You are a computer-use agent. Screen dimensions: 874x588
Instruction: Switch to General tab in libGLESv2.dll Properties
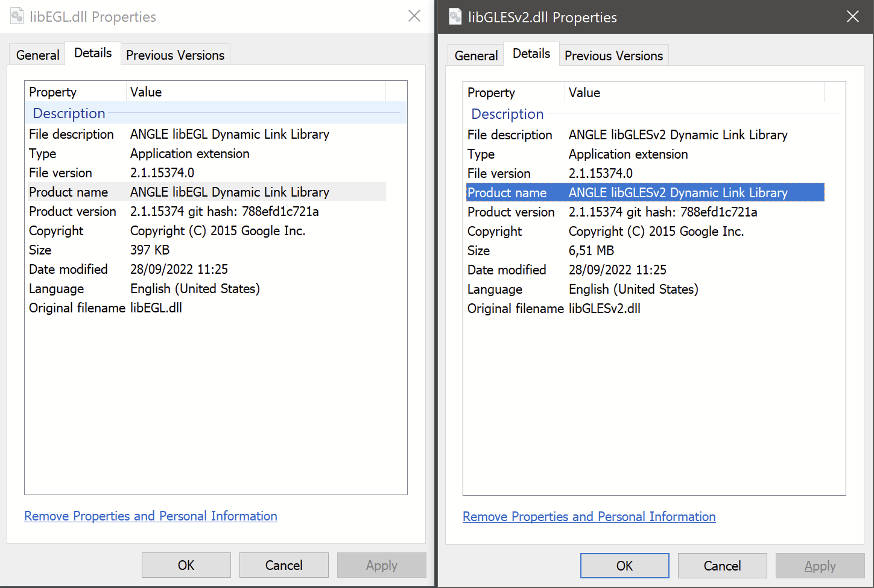click(x=476, y=55)
